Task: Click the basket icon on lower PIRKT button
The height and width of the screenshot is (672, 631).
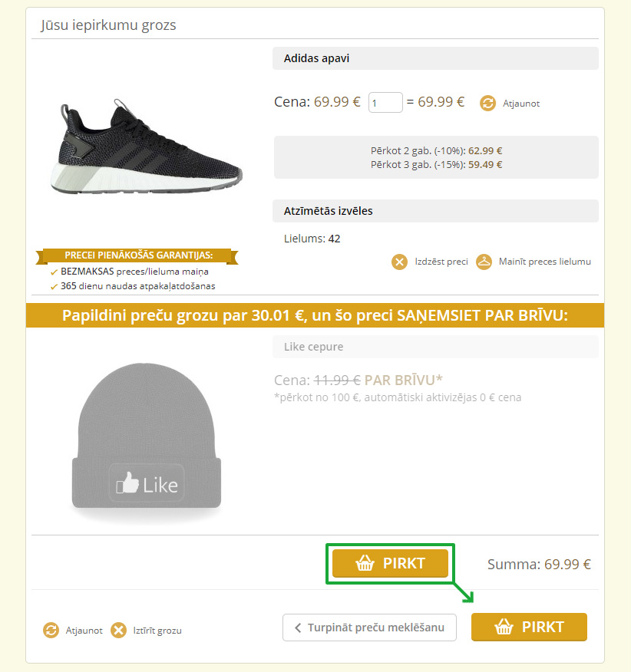Action: (504, 627)
